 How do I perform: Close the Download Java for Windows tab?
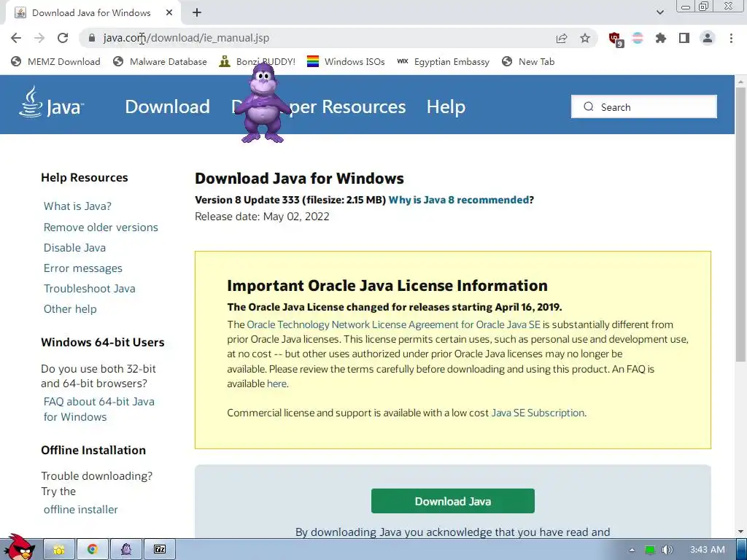coord(169,13)
